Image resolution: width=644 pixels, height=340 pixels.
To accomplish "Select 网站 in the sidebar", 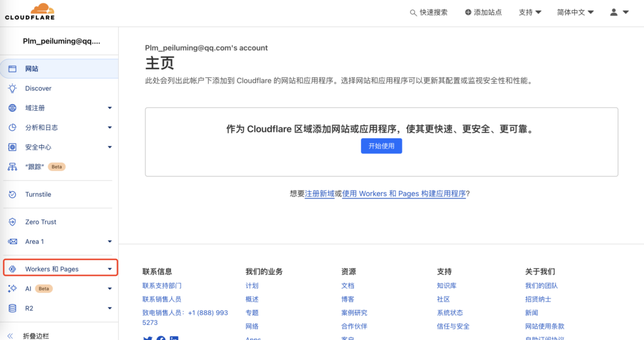I will (31, 69).
